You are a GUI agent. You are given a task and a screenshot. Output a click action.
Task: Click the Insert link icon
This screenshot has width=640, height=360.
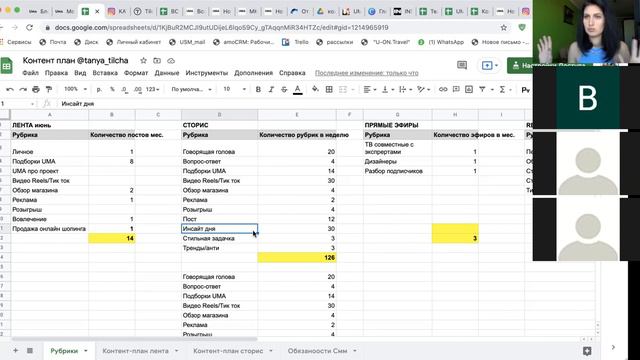[x=443, y=89]
